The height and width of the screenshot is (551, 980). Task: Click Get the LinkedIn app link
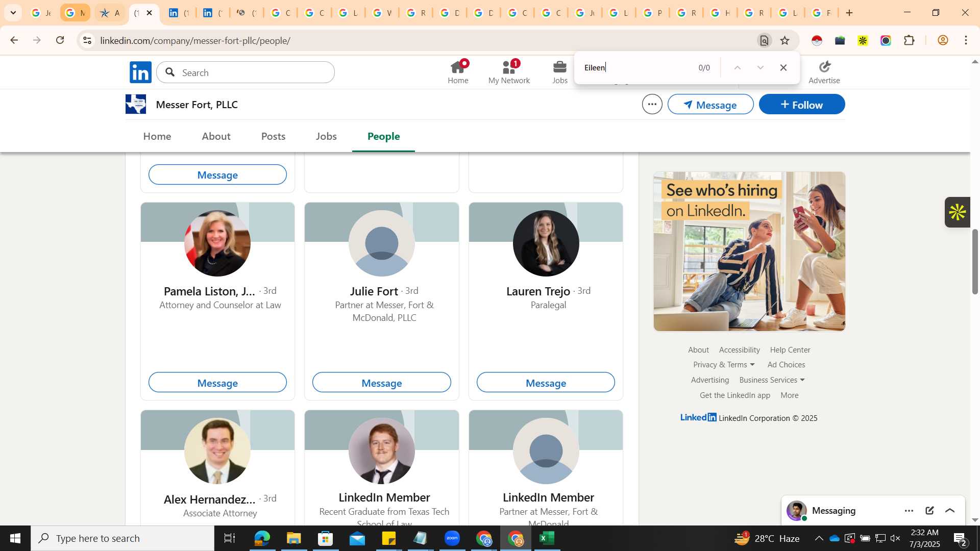point(734,395)
